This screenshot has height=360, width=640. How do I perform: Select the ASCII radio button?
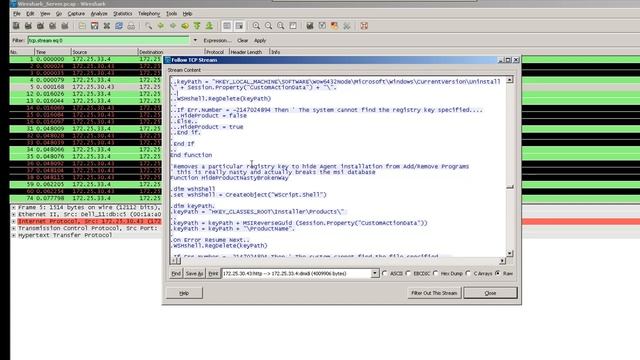click(384, 273)
